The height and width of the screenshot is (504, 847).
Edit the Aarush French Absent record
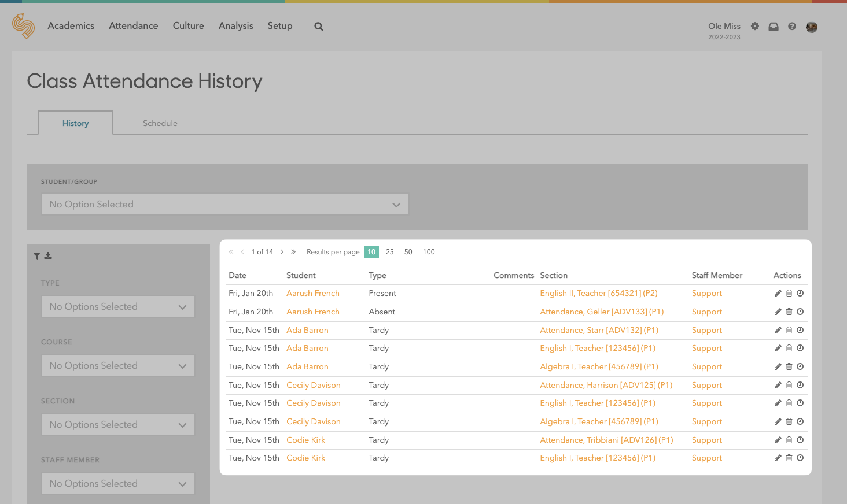pyautogui.click(x=778, y=312)
